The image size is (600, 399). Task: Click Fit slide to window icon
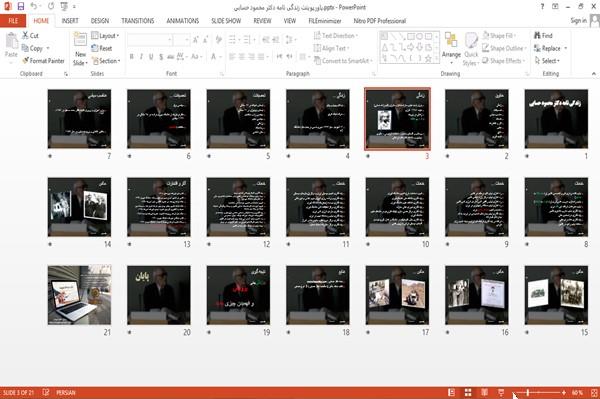coord(594,392)
